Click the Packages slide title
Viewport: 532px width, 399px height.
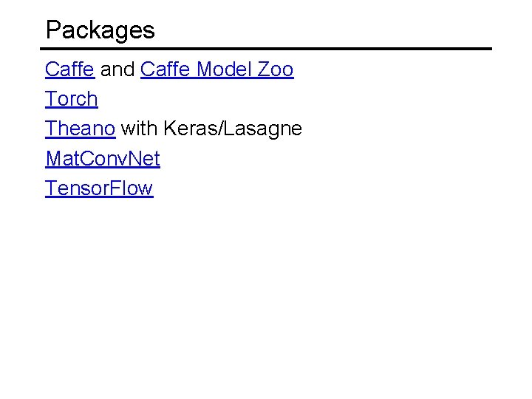pos(100,30)
